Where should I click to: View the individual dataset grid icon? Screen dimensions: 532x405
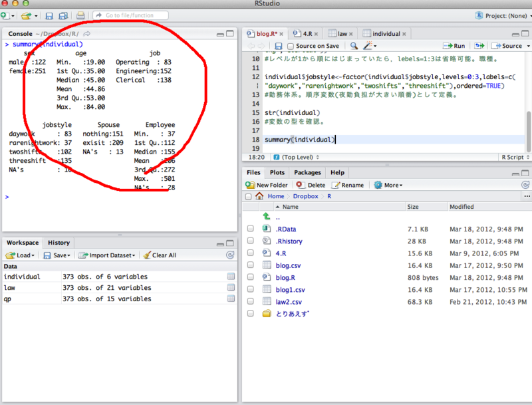(x=231, y=277)
